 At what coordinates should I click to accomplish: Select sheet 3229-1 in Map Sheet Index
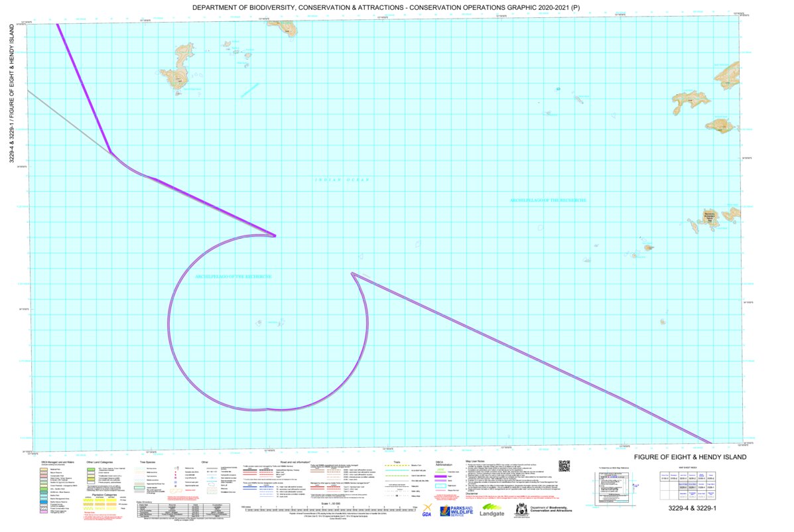[x=693, y=486]
